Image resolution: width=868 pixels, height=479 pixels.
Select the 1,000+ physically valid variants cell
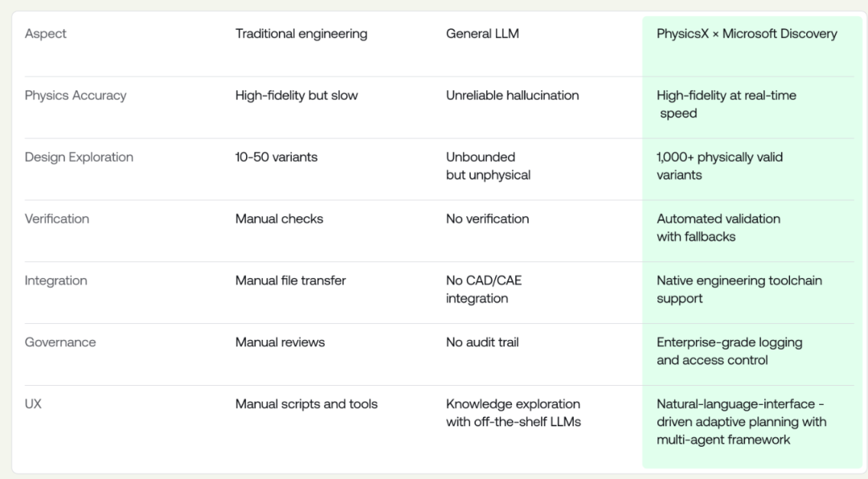point(719,166)
